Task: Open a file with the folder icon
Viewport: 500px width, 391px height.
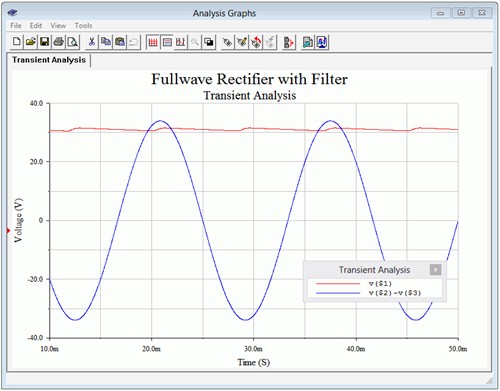Action: pos(30,42)
